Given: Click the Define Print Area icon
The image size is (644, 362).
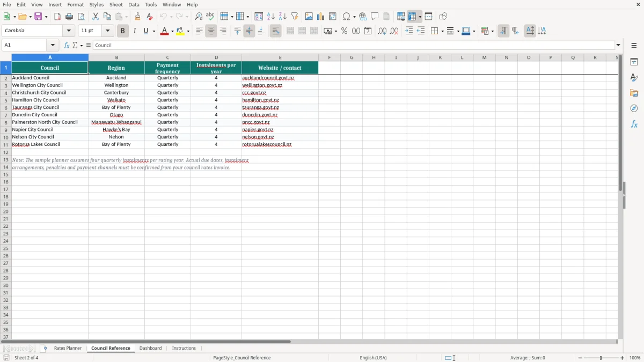Looking at the screenshot, I should click(x=401, y=17).
